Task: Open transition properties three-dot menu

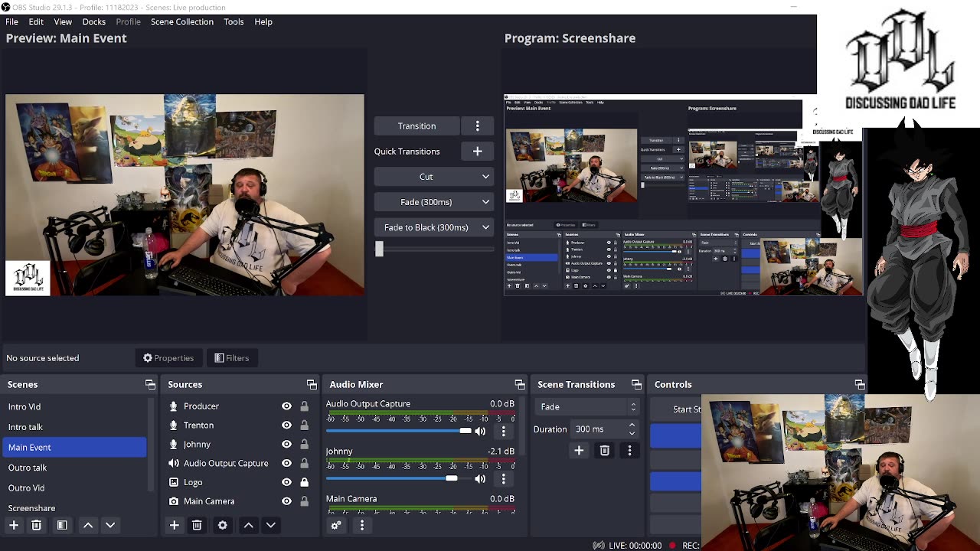Action: (629, 451)
